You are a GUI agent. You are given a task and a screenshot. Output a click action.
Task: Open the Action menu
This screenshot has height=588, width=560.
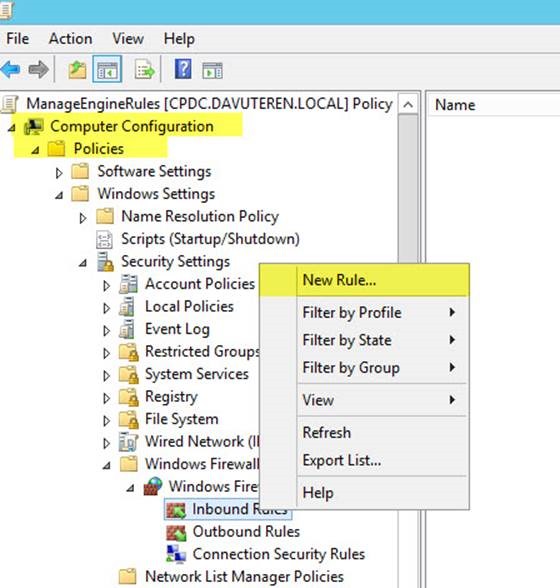click(x=71, y=39)
